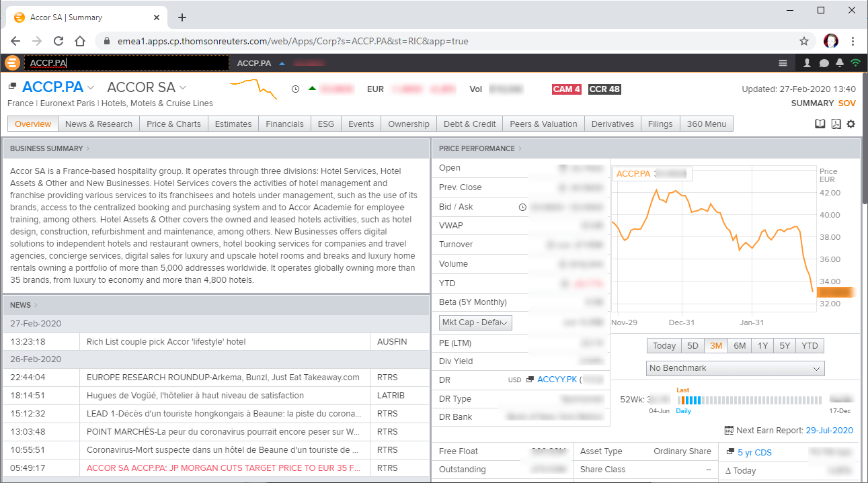Open the 5 yr CDS link

(754, 453)
